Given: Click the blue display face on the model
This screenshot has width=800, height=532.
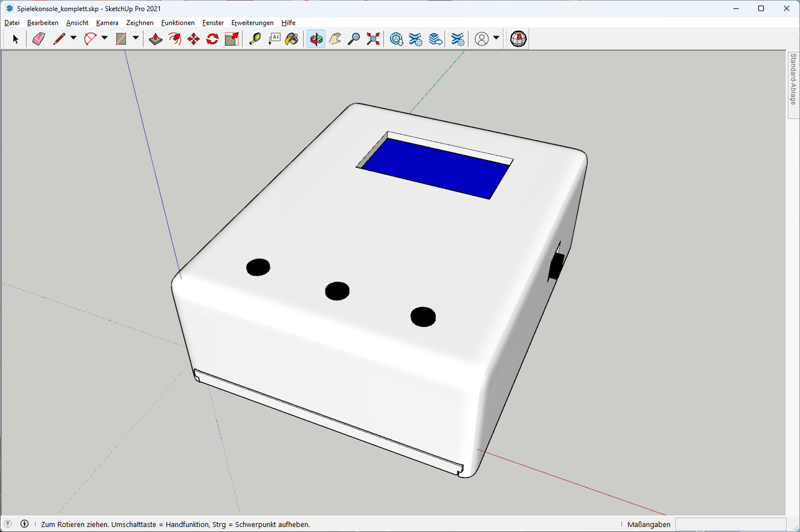Looking at the screenshot, I should click(x=435, y=169).
